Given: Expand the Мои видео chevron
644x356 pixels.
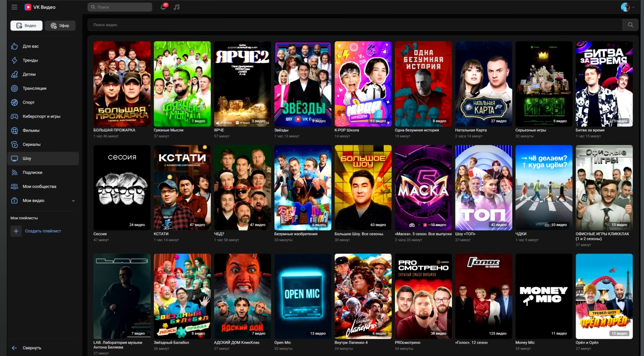Looking at the screenshot, I should [73, 201].
